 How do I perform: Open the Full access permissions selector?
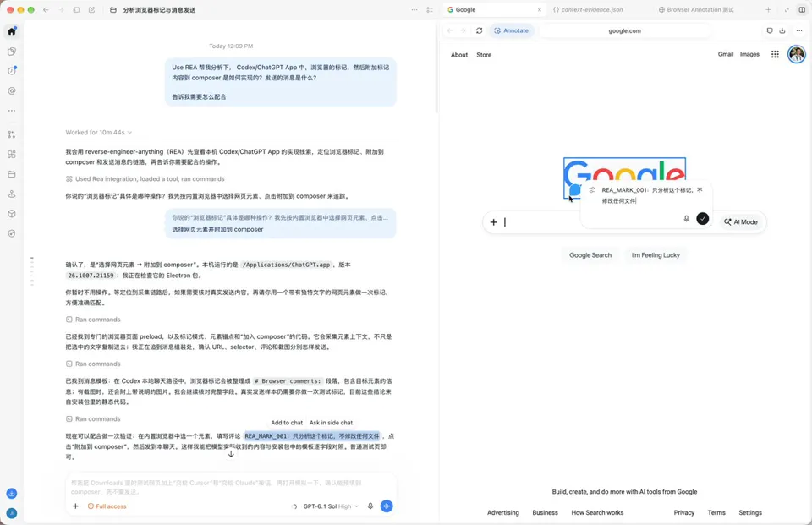107,506
